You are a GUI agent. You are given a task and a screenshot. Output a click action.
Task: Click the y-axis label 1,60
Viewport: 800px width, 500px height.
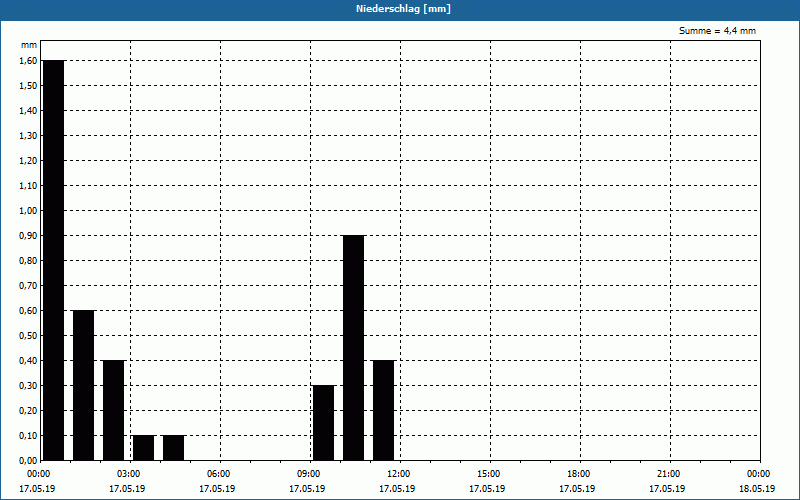[29, 60]
